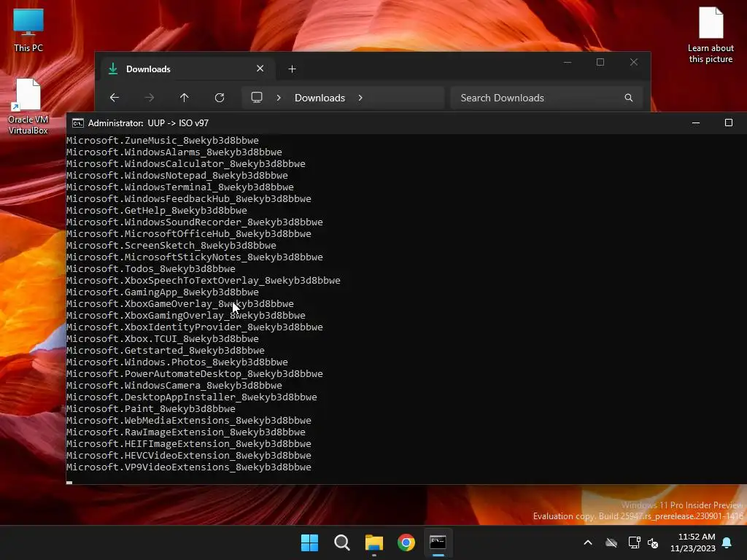The image size is (747, 560).
Task: Click Downloads in the address breadcrumb
Action: tap(320, 98)
